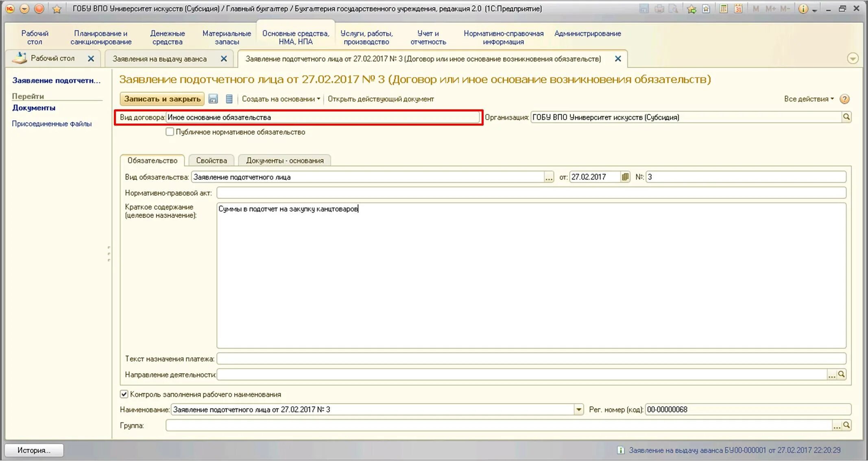
Task: Add to favorites star with green arrow
Action: [x=691, y=9]
